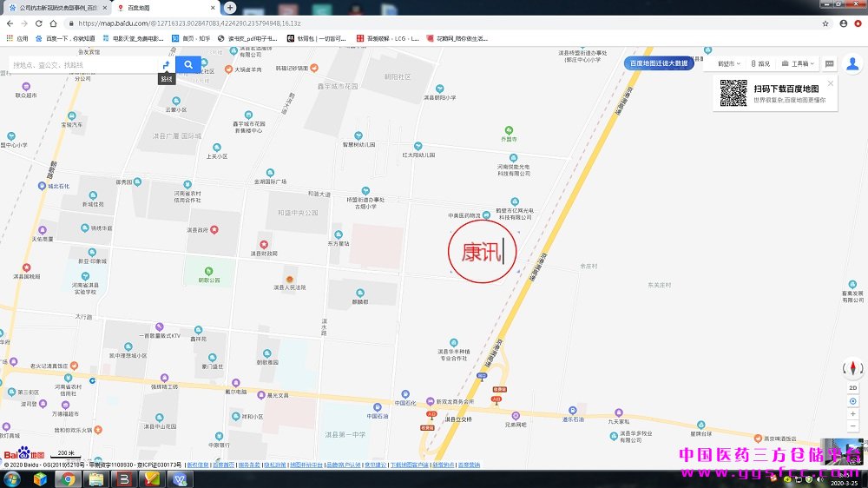Click the 淇县财政局 red marker
Viewport: 868px width, 488px height.
tap(264, 244)
